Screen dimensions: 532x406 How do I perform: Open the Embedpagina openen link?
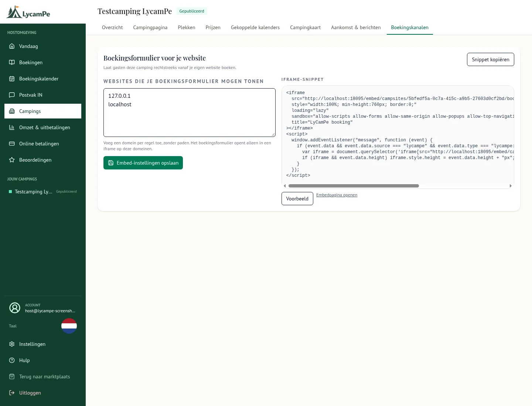click(337, 195)
